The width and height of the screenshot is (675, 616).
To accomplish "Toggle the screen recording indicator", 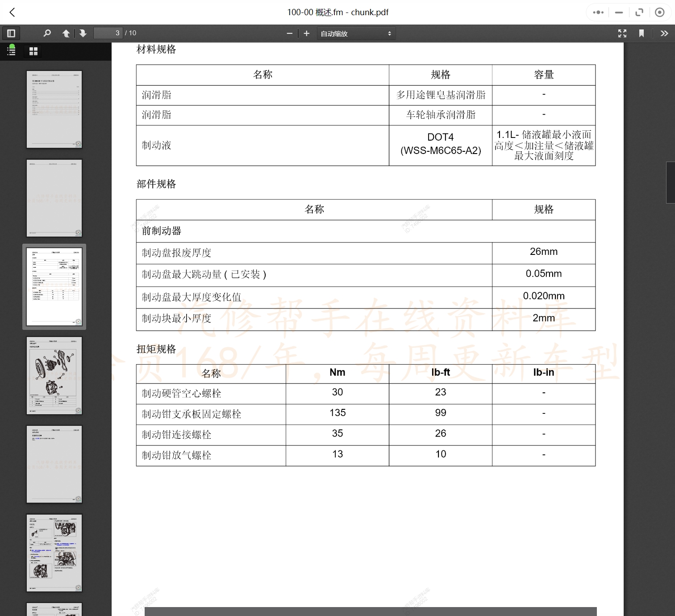I will (x=659, y=12).
